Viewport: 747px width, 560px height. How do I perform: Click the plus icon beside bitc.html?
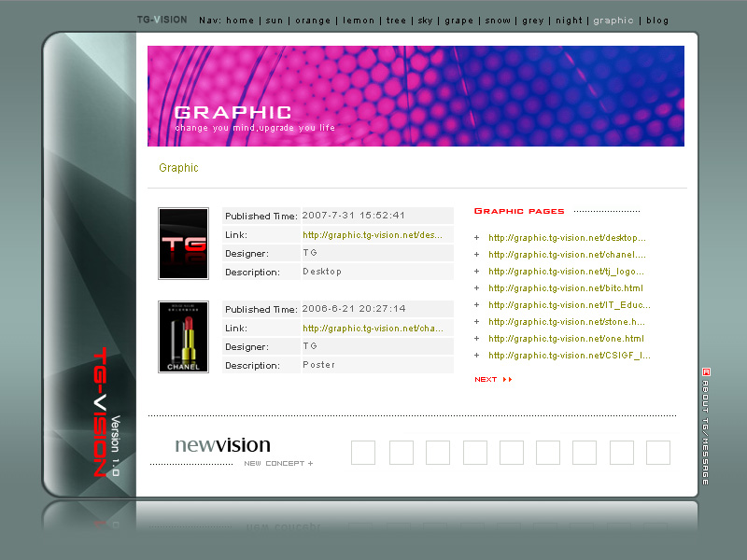(x=476, y=288)
